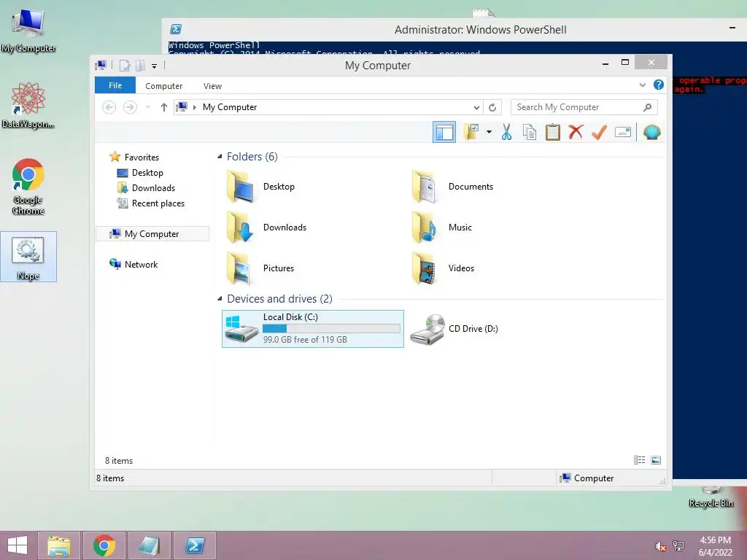
Task: Click the folder options toolbar icon
Action: coord(471,132)
